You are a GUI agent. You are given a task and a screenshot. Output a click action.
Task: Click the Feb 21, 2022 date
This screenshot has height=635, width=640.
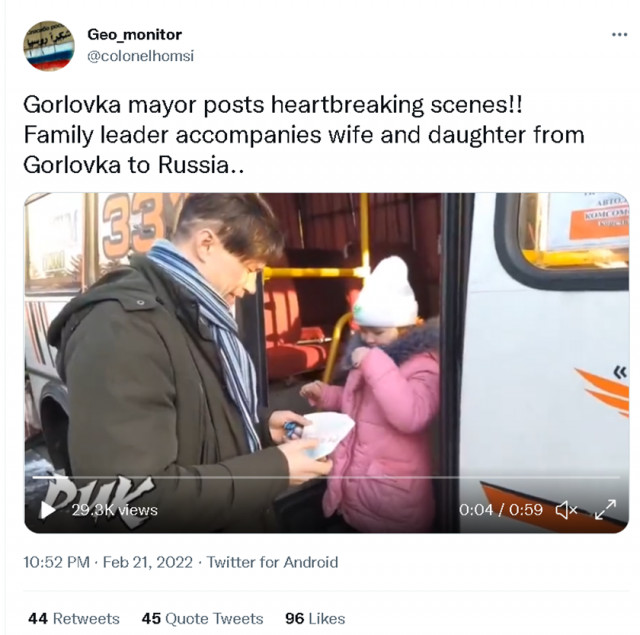pos(148,562)
